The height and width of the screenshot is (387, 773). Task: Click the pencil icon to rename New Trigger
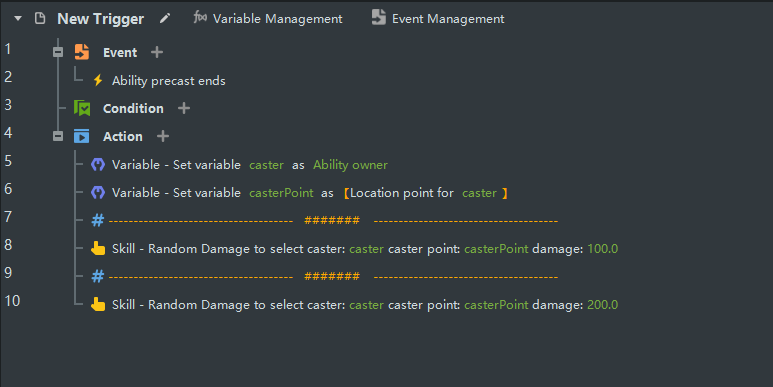point(165,19)
